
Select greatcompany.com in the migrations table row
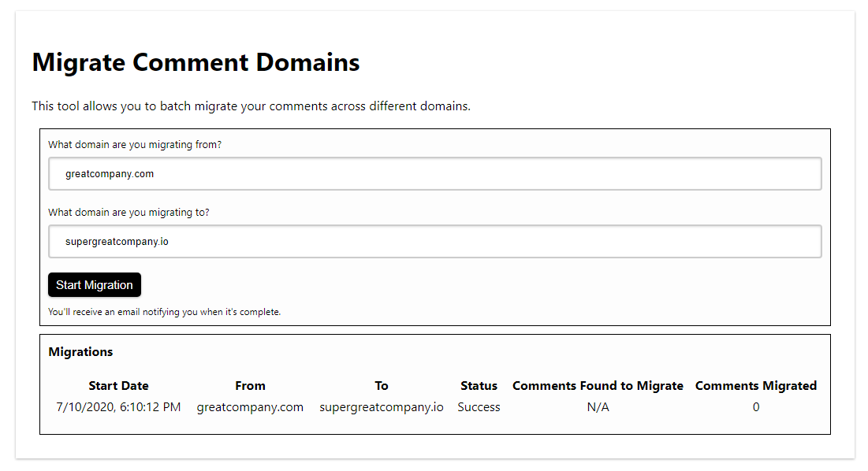tap(250, 407)
